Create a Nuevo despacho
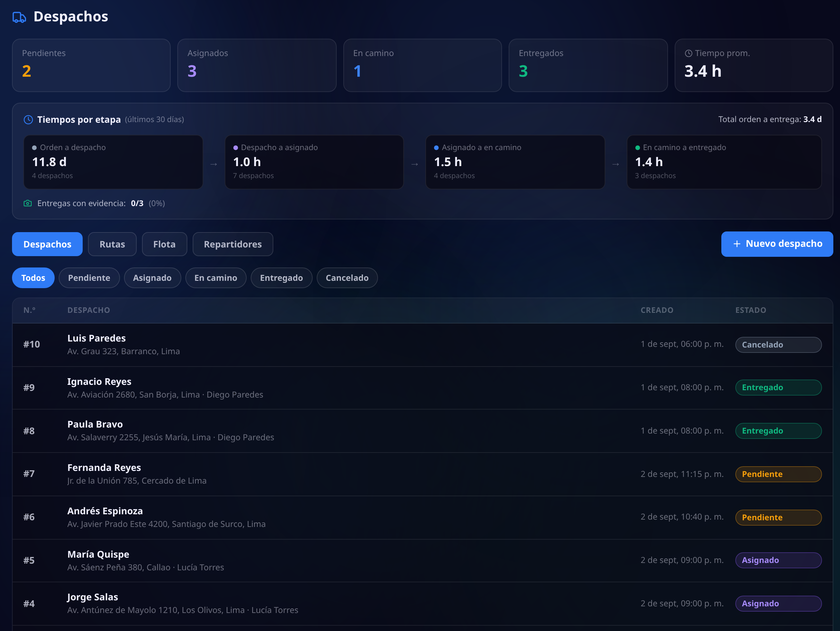The height and width of the screenshot is (631, 840). [777, 244]
